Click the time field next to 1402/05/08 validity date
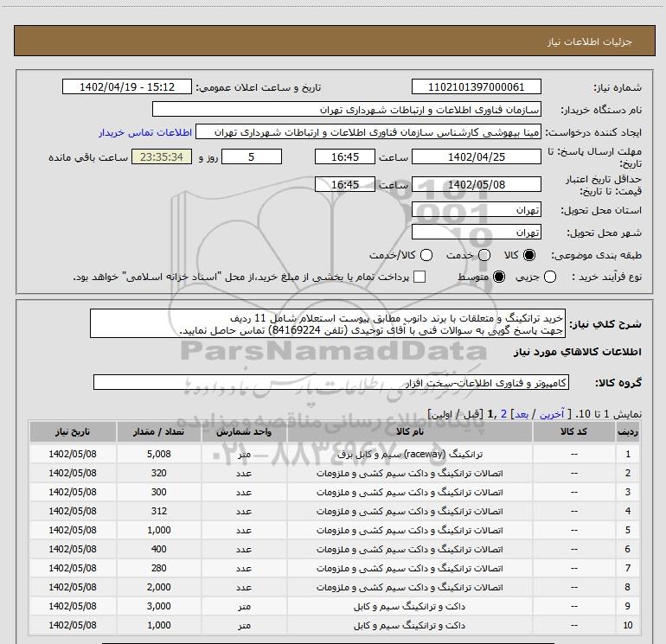 (x=345, y=184)
